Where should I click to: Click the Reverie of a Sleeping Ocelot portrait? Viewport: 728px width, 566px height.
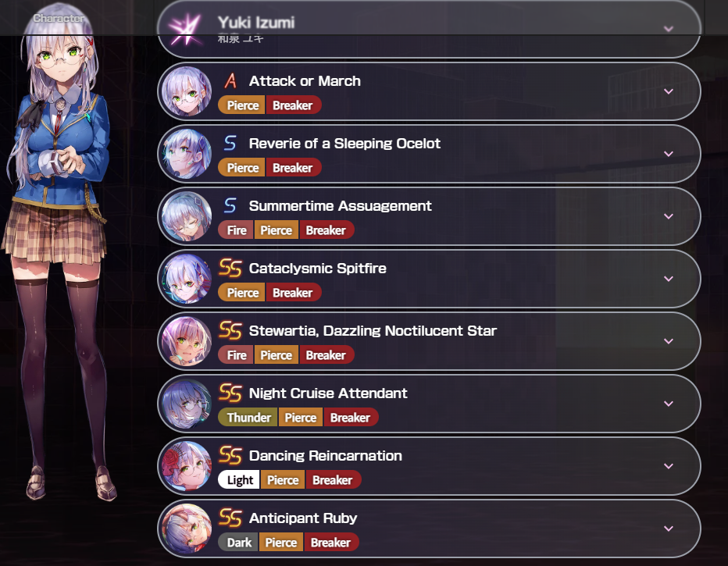(x=187, y=154)
